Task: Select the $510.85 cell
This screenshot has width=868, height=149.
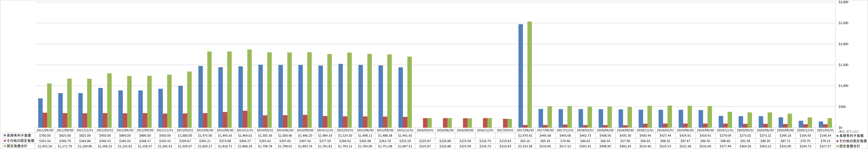Action: [x=545, y=146]
